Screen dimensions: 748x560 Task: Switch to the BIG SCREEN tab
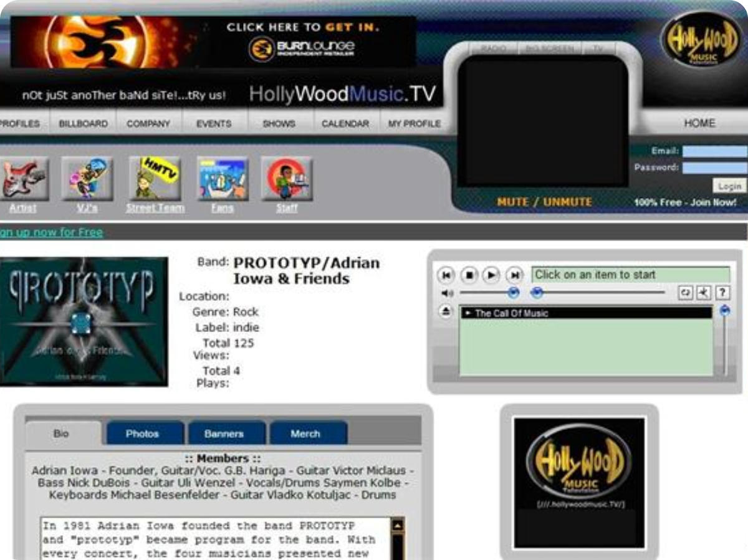point(549,49)
